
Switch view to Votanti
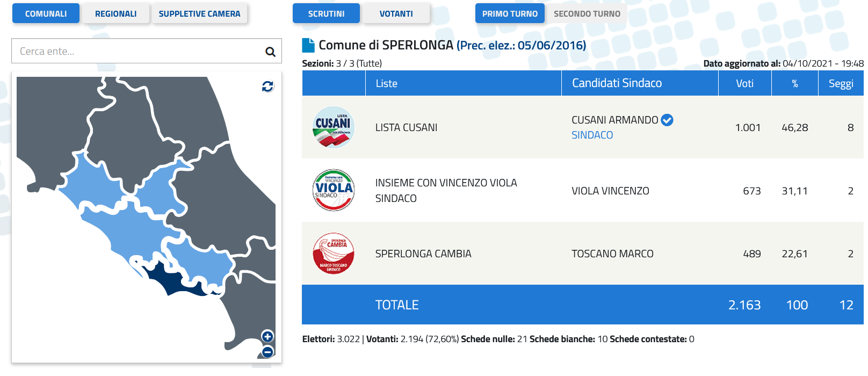coord(396,13)
